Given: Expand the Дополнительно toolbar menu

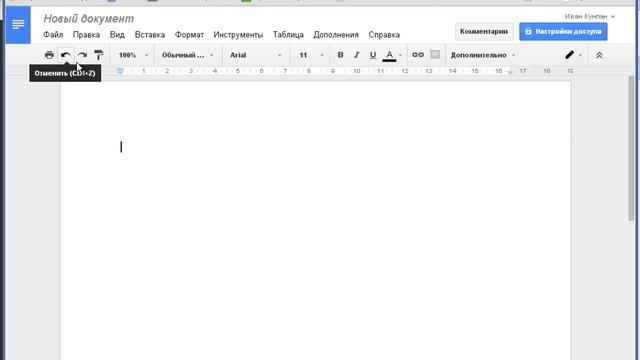Looking at the screenshot, I should coord(482,55).
